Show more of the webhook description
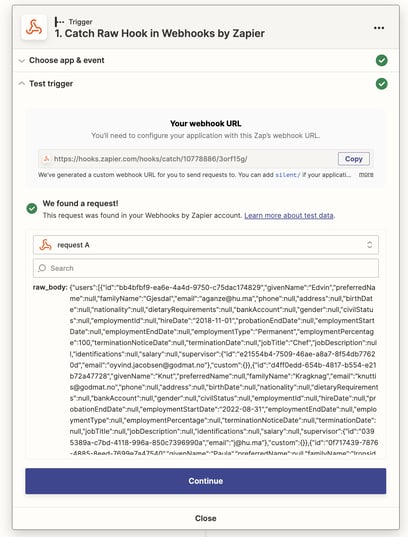The width and height of the screenshot is (408, 537). 366,175
